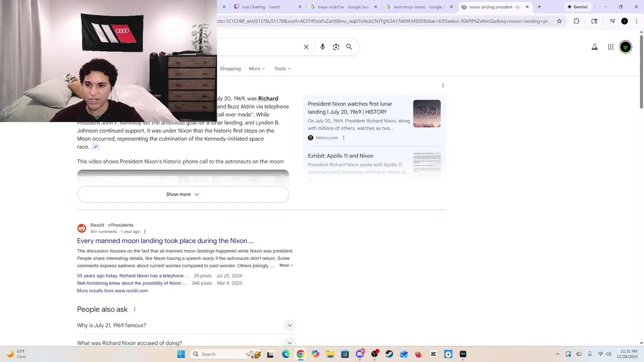Close the nerd emoji meme tab

click(x=451, y=7)
